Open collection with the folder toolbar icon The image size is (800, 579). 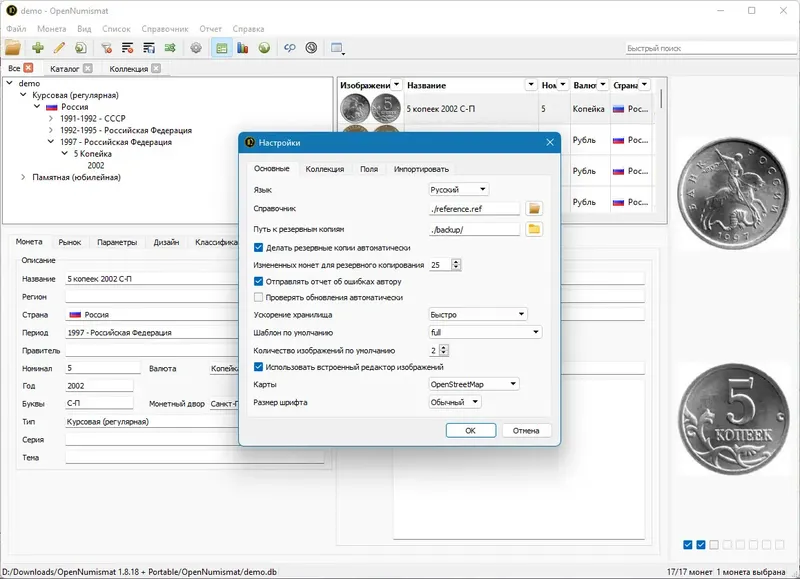tap(13, 48)
